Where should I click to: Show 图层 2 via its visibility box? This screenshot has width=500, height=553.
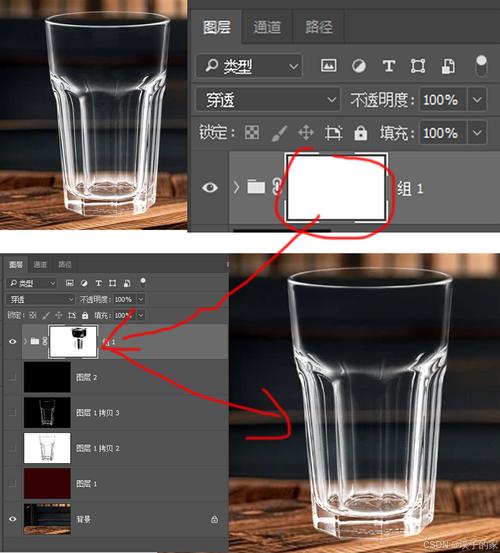12,377
